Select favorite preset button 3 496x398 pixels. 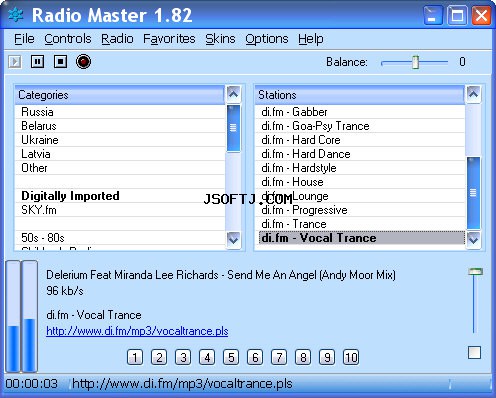coord(183,357)
